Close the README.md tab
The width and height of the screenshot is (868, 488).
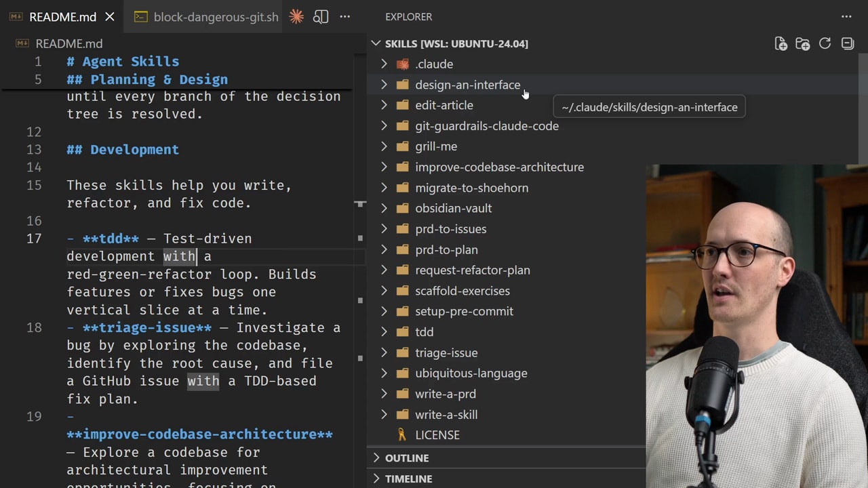tap(110, 17)
